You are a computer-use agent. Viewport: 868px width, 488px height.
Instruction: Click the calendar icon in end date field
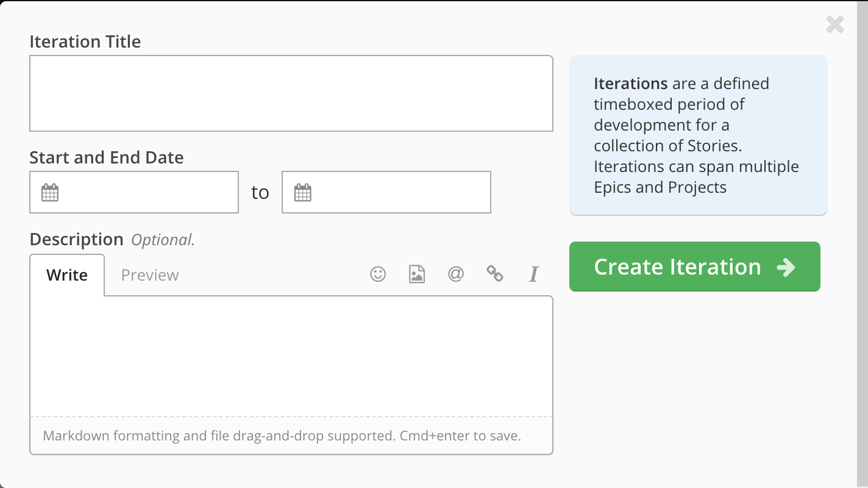(x=302, y=193)
